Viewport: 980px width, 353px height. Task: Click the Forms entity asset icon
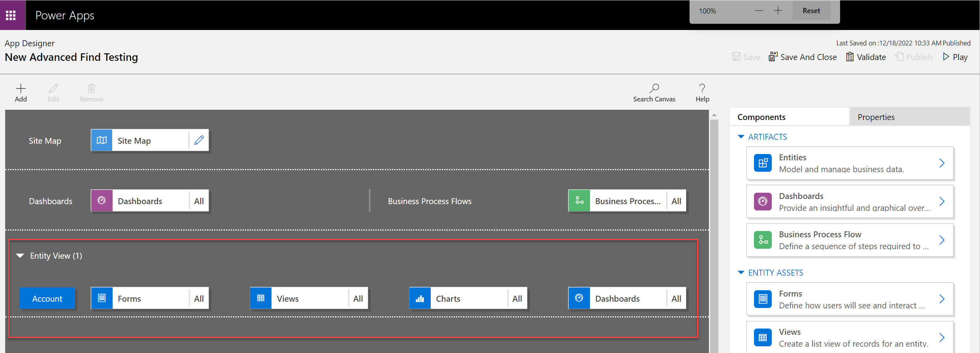pyautogui.click(x=763, y=299)
